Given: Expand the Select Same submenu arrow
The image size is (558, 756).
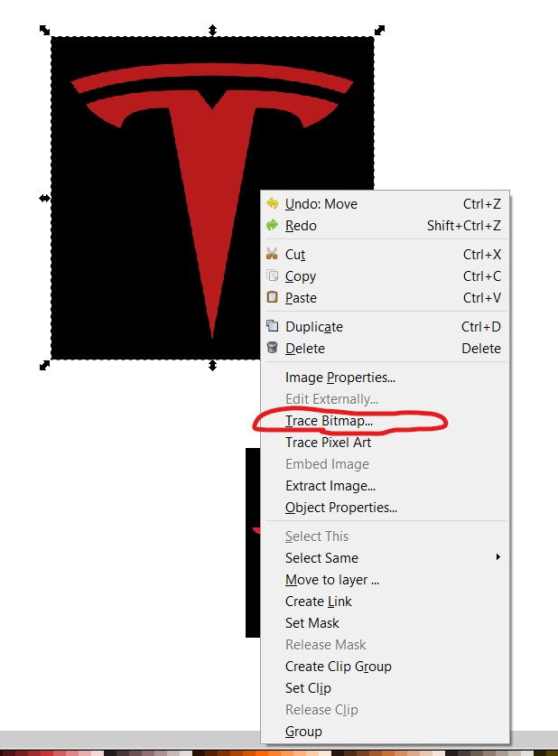Looking at the screenshot, I should point(498,557).
